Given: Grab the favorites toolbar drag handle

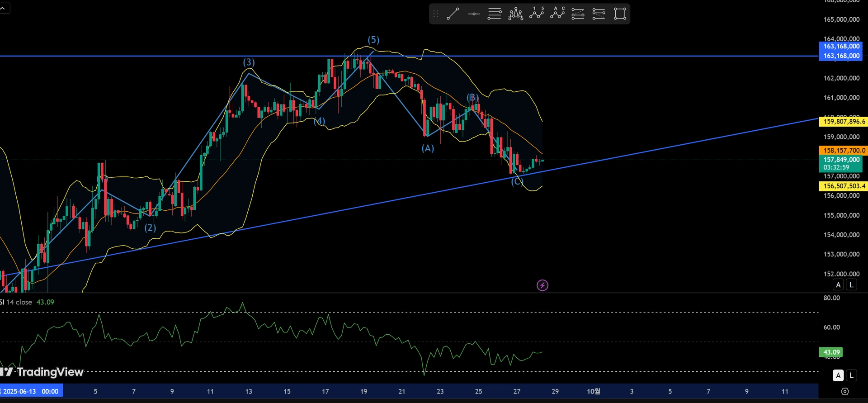Looking at the screenshot, I should click(436, 14).
